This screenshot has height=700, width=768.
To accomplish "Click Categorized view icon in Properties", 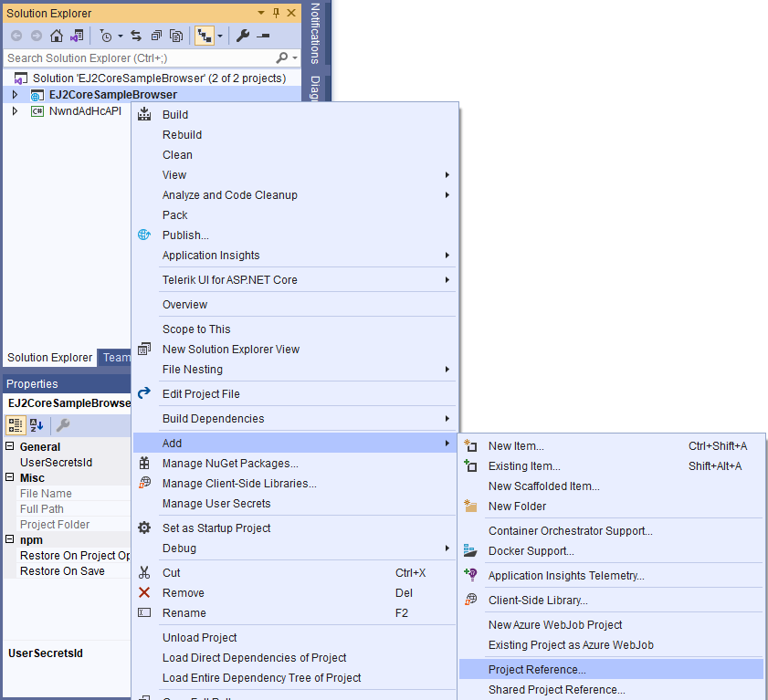I will click(x=16, y=425).
